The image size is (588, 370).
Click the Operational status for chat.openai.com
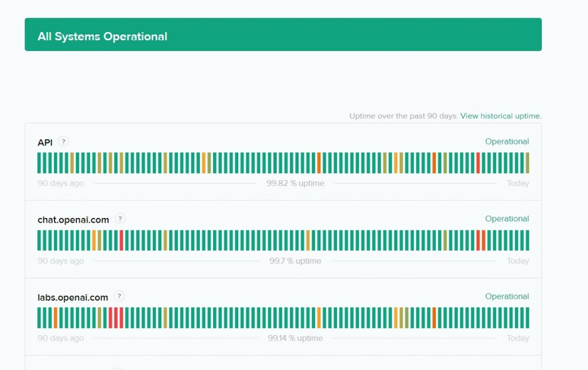point(506,219)
